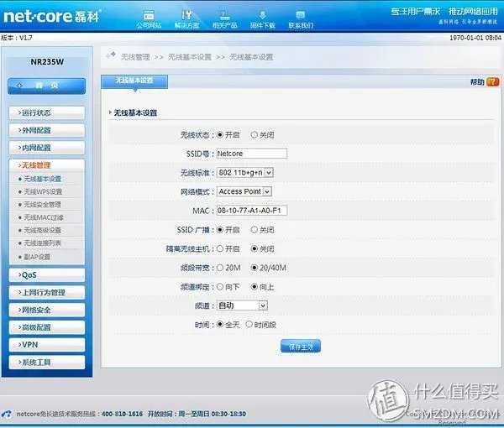Open the 相关产品 related products icon
Image resolution: width=504 pixels, height=428 pixels.
224,19
